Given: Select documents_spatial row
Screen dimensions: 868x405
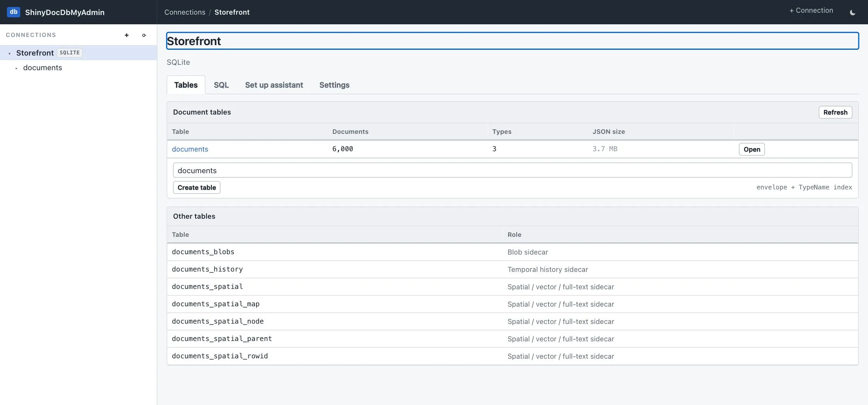Looking at the screenshot, I should tap(512, 287).
